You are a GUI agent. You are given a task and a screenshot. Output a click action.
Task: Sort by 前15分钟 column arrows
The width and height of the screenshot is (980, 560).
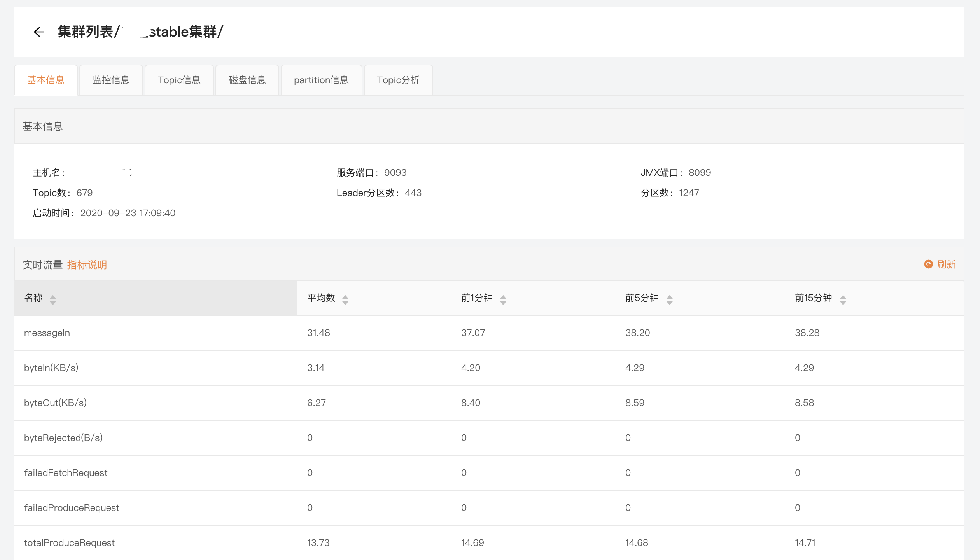843,299
